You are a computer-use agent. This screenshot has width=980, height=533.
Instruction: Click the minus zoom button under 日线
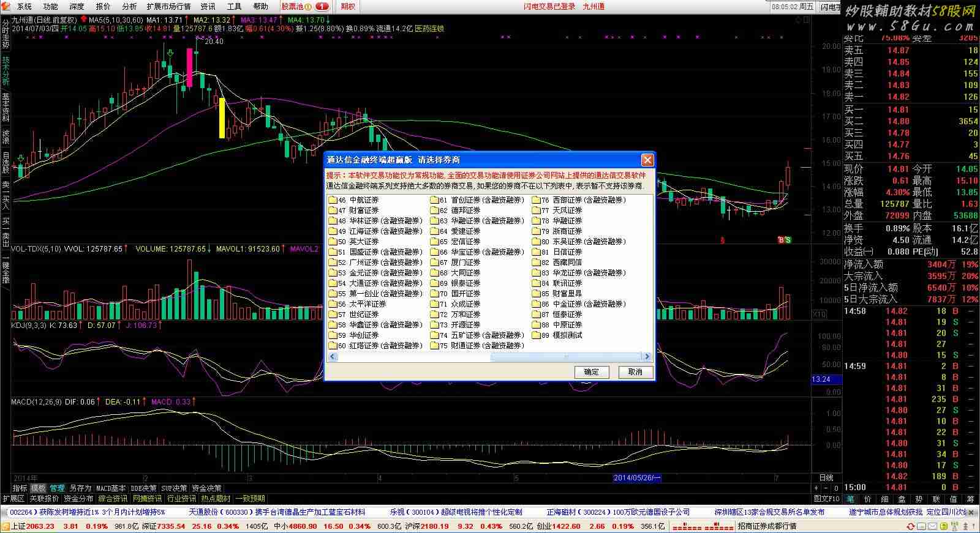[826, 488]
